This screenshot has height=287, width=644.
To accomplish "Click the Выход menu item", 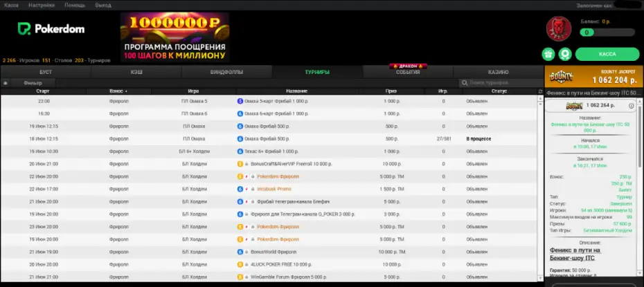I will click(102, 6).
